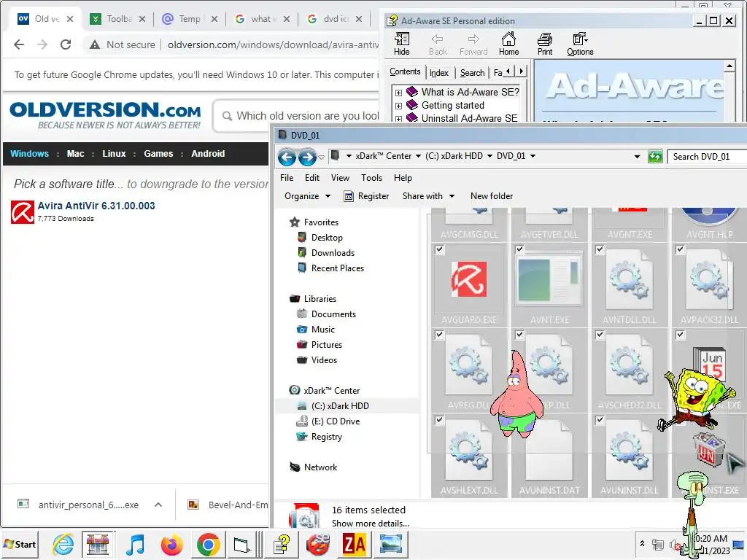Click the Register button
This screenshot has width=747, height=560.
pos(366,196)
